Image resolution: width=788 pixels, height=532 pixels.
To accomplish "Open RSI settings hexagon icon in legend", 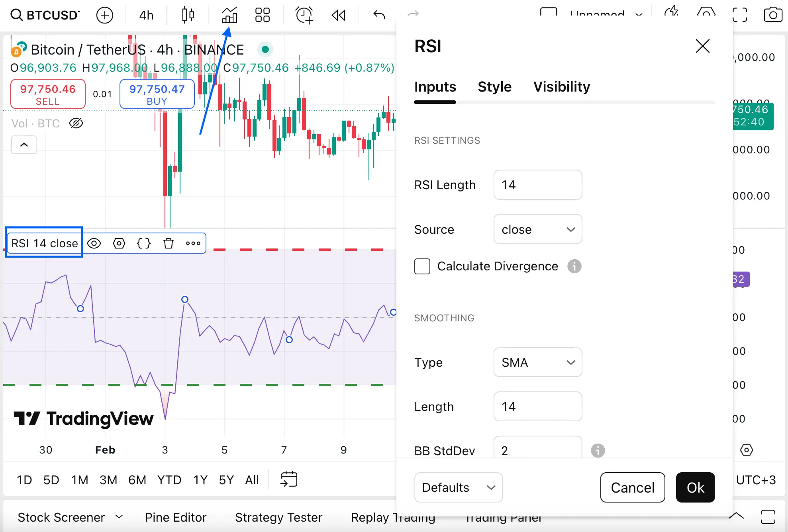I will pyautogui.click(x=119, y=243).
